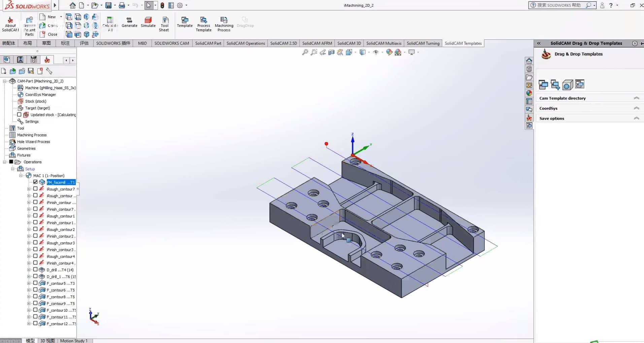
Task: Enable the iRough_contour7 operation checkbox
Action: tap(35, 189)
